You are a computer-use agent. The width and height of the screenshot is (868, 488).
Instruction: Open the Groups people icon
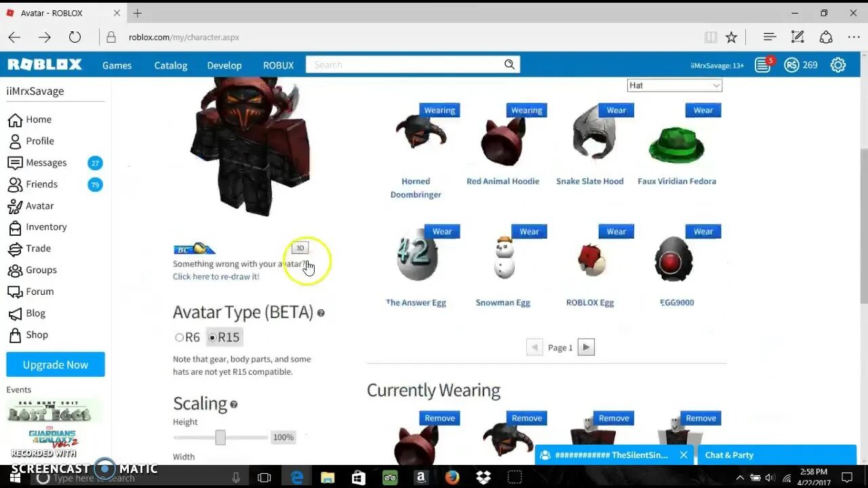point(15,270)
